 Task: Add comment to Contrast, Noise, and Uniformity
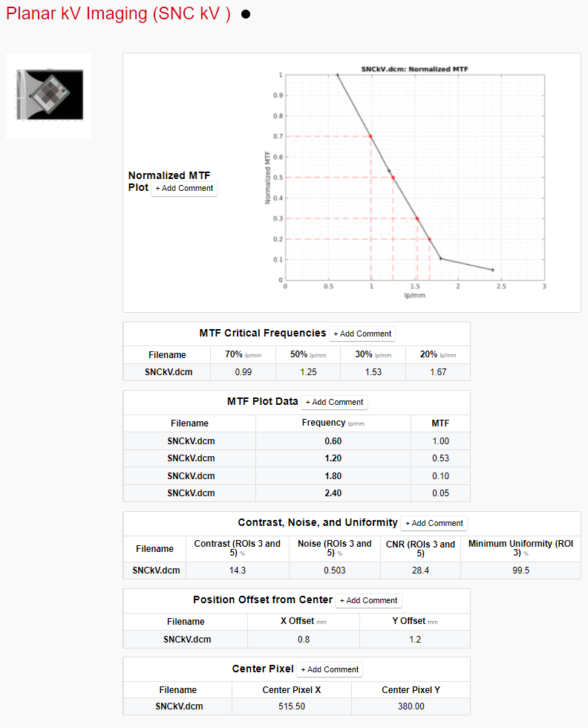(434, 523)
